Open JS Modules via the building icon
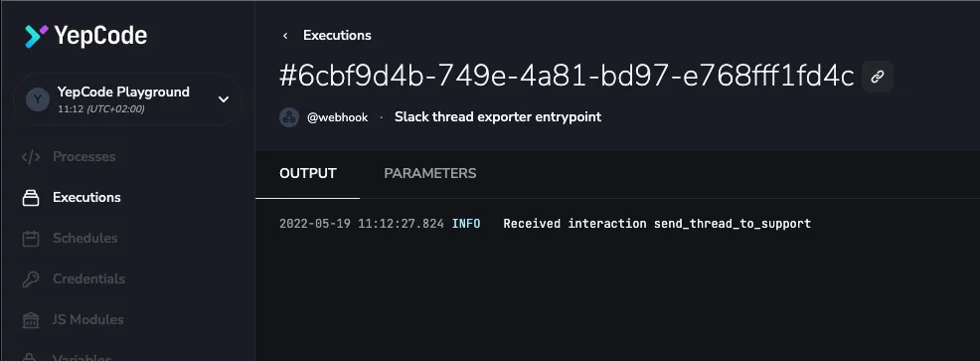Screen dimensions: 980x361 pyautogui.click(x=31, y=319)
